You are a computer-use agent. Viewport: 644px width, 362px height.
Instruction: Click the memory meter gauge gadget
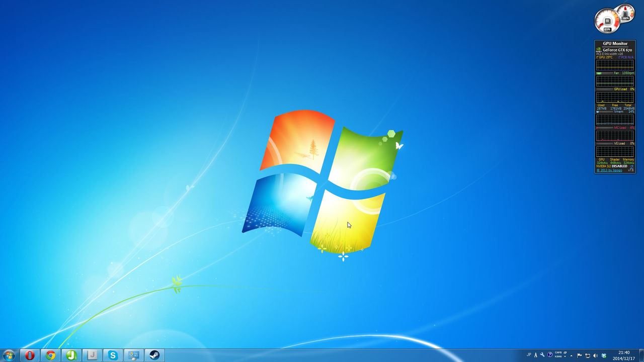pyautogui.click(x=626, y=13)
